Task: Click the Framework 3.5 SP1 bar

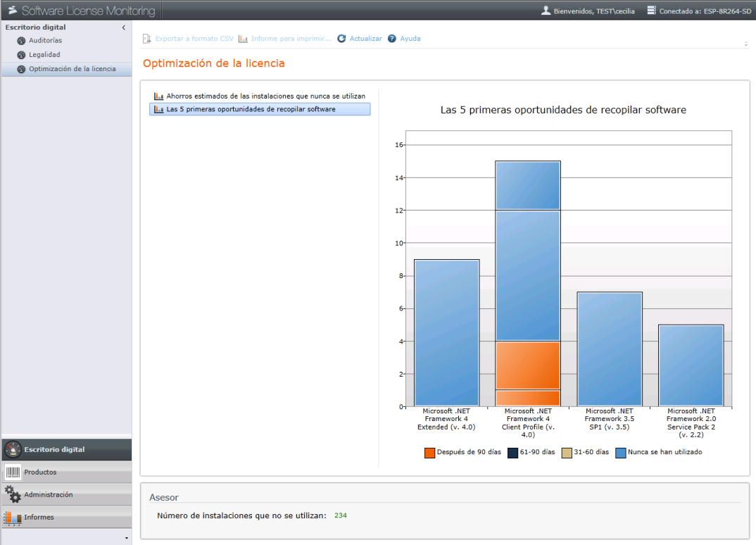Action: point(610,349)
